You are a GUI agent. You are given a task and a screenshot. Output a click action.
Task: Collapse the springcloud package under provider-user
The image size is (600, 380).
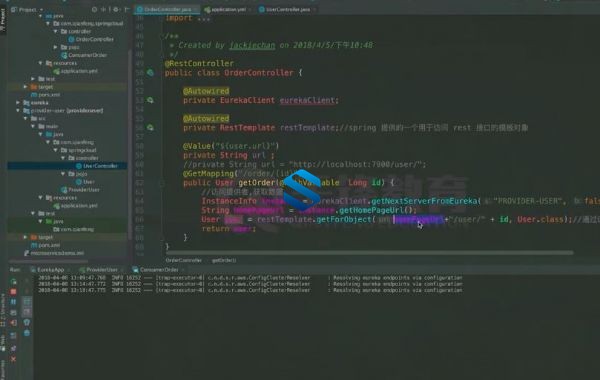(55, 150)
